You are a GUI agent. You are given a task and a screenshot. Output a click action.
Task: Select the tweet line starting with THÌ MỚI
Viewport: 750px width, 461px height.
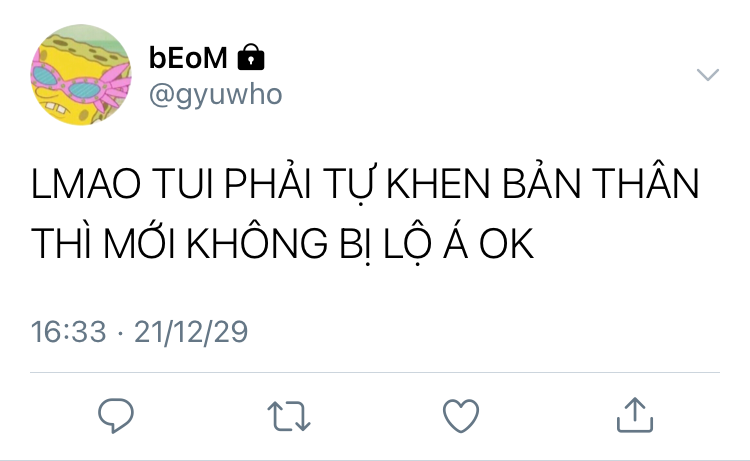click(282, 242)
